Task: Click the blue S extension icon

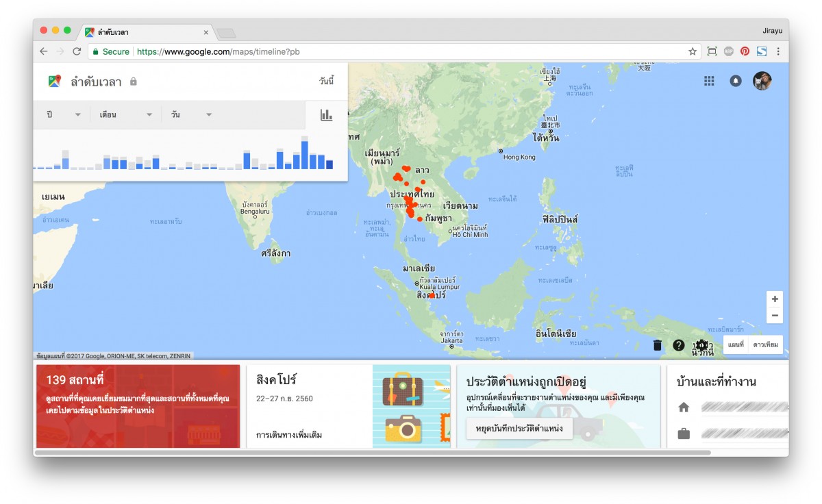Action: point(762,51)
